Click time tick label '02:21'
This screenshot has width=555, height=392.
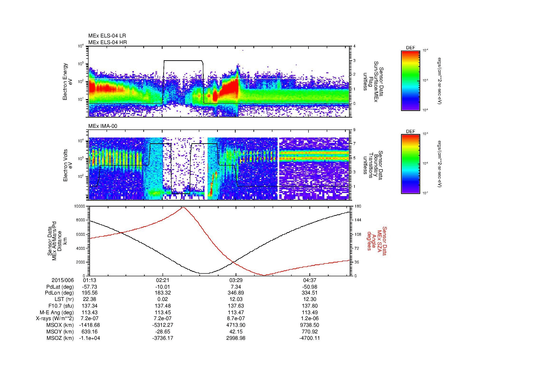click(x=163, y=280)
